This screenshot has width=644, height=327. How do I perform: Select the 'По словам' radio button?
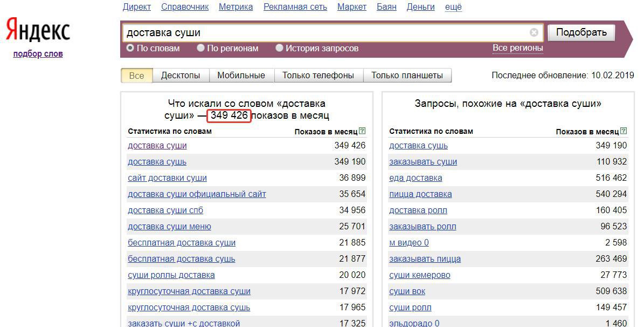click(x=130, y=48)
